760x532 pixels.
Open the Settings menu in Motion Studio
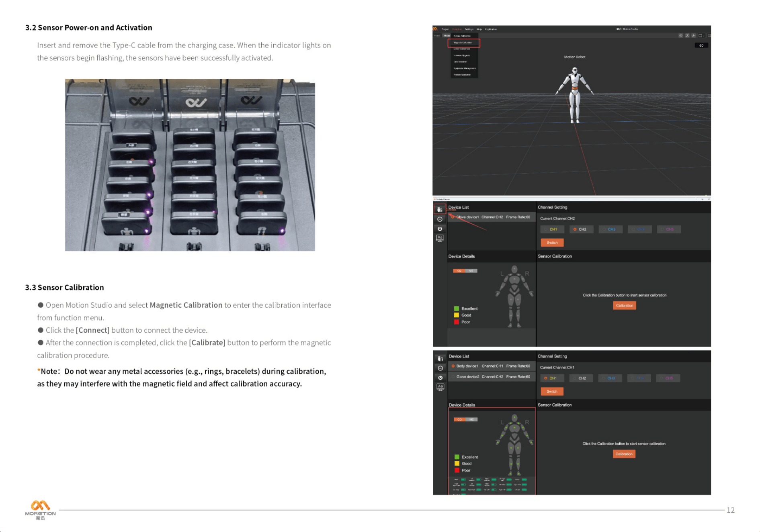pos(469,29)
